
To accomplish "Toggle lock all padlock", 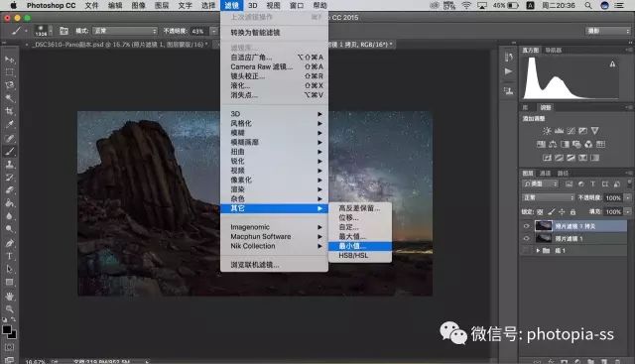I will tap(572, 212).
